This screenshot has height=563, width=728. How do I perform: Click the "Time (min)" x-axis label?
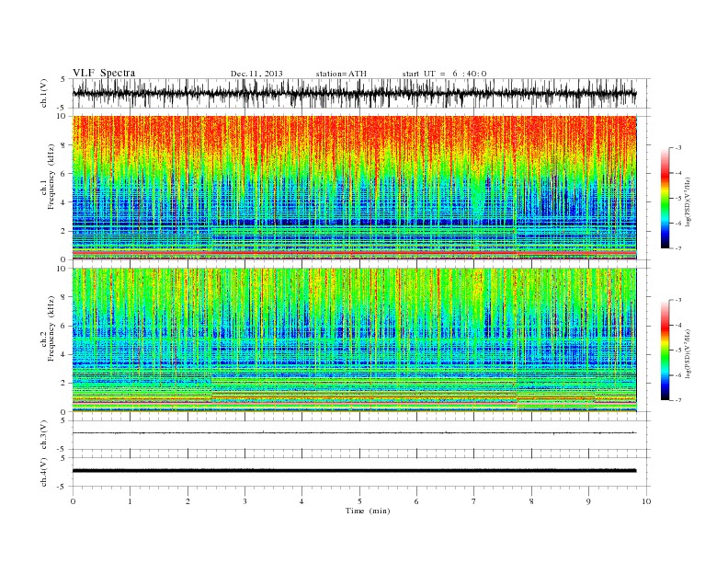tap(368, 511)
